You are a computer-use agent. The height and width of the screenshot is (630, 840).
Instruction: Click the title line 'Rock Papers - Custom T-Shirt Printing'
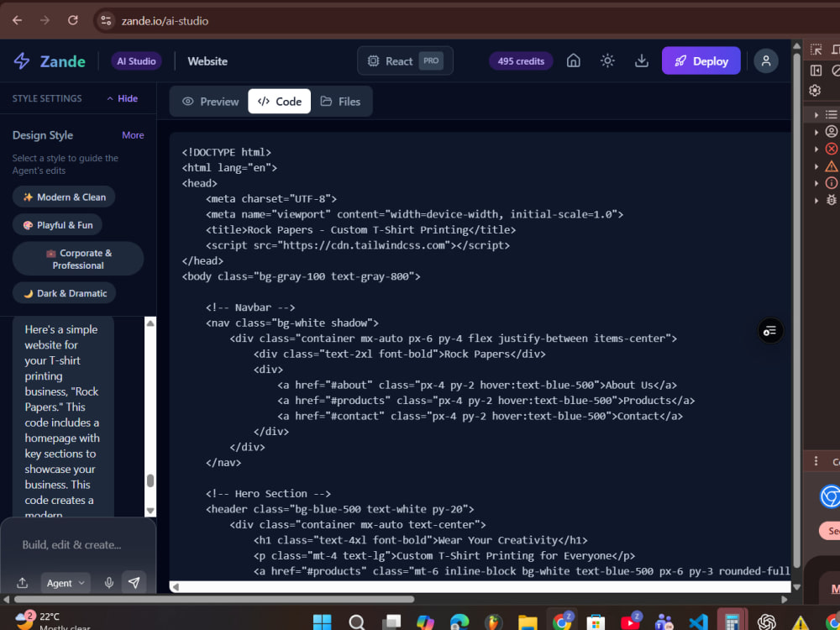pos(360,230)
